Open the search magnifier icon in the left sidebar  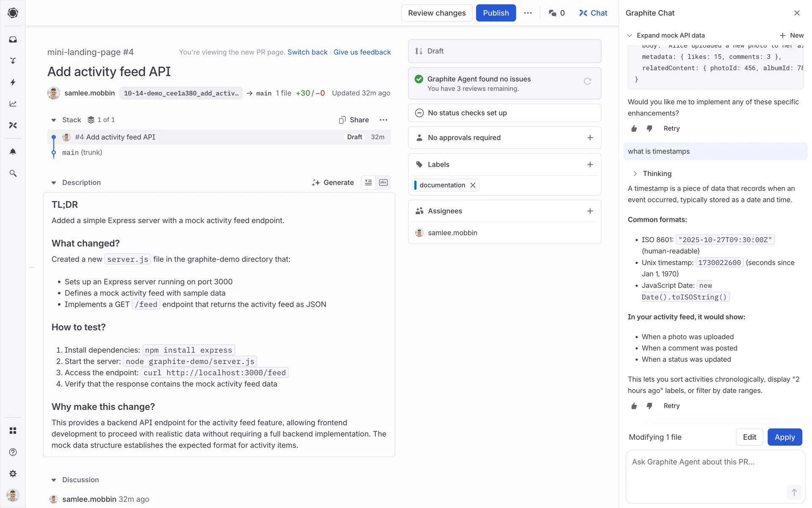[x=13, y=173]
